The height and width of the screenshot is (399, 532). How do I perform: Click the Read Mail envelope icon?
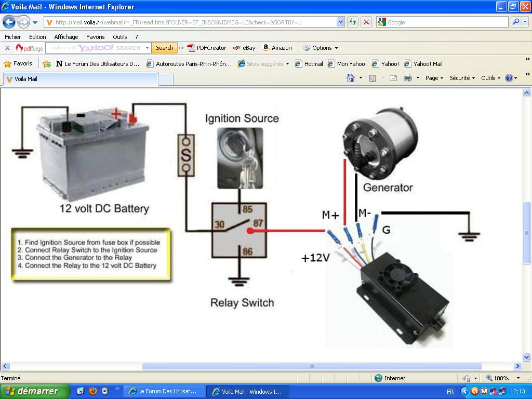tap(393, 78)
